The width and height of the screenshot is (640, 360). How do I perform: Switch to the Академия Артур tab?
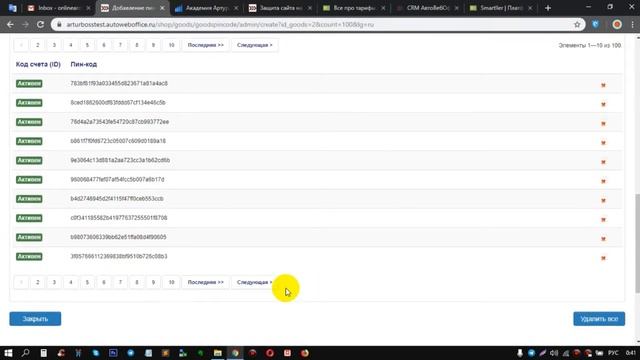[x=207, y=8]
